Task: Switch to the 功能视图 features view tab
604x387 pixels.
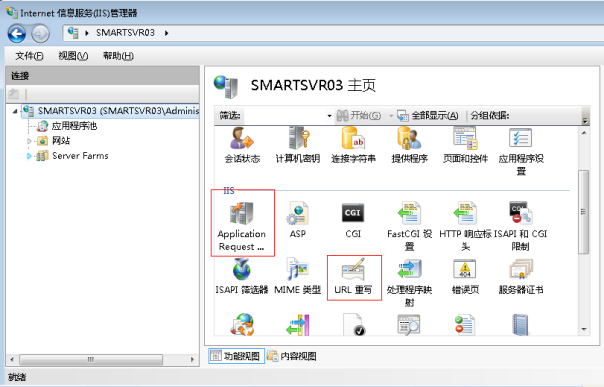Action: pyautogui.click(x=237, y=356)
